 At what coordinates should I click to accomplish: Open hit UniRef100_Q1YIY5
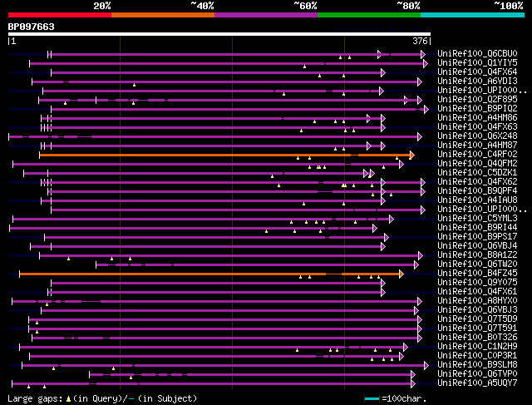point(477,63)
